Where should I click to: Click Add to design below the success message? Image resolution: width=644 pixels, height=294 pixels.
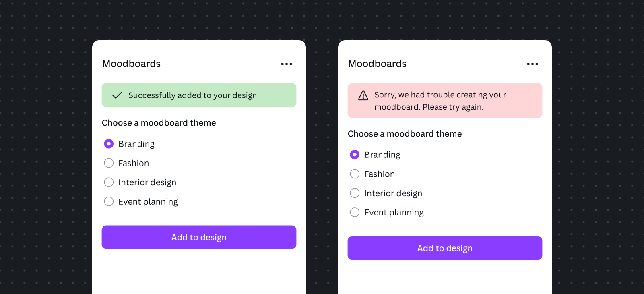[x=199, y=237]
